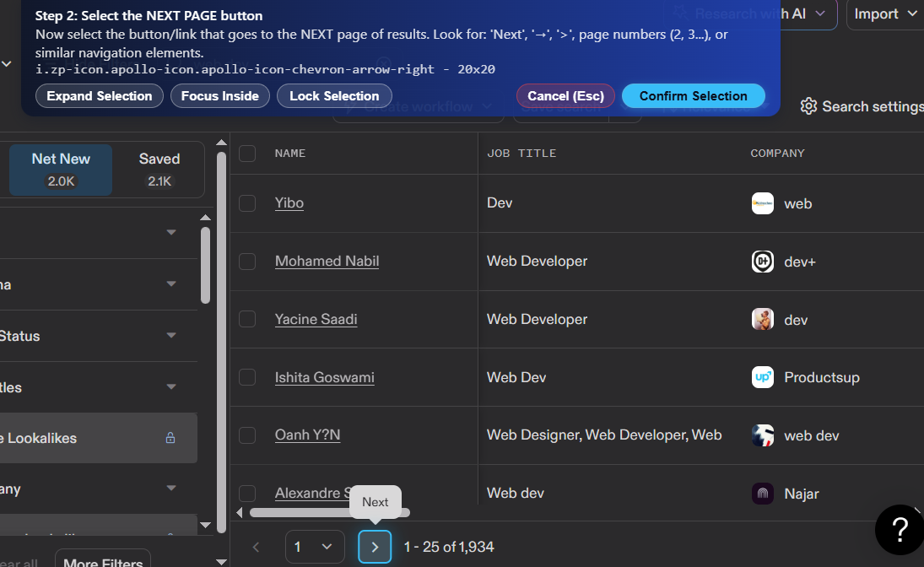
Task: Click the NAME column header
Action: 290,154
